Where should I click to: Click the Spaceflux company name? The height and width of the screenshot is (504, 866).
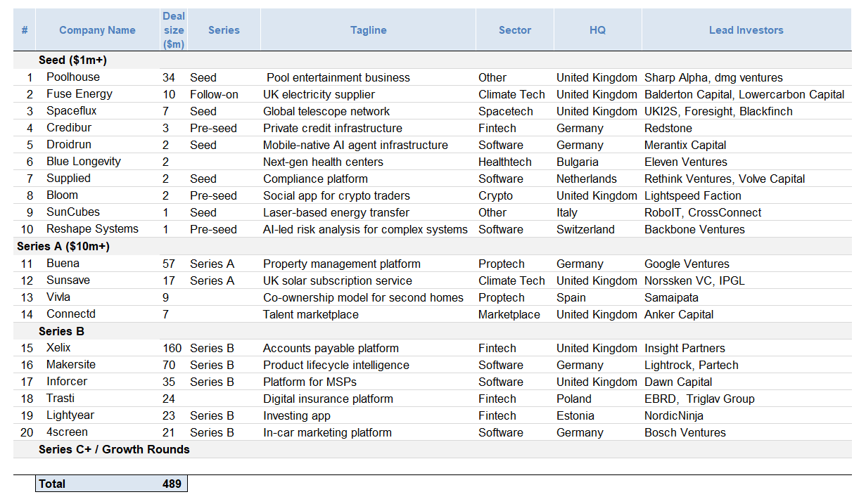pyautogui.click(x=72, y=111)
